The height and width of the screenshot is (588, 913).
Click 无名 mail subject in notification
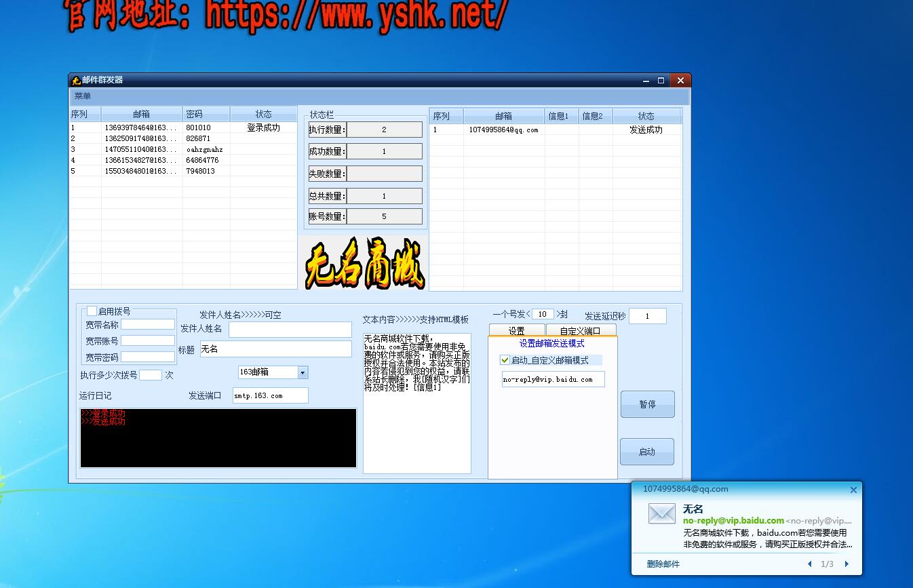[693, 509]
